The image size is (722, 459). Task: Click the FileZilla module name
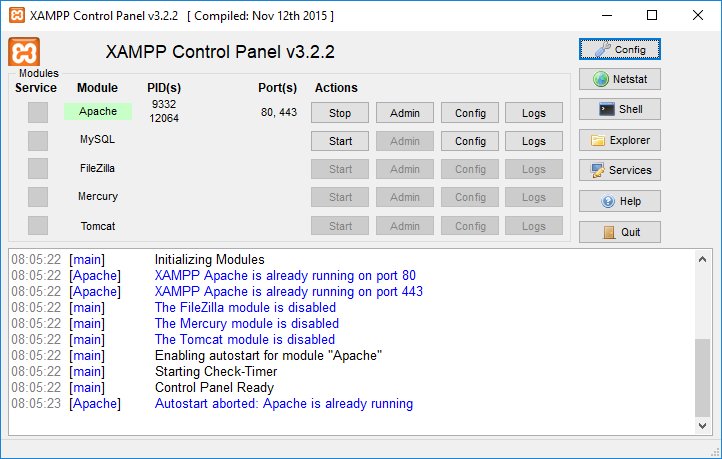97,168
